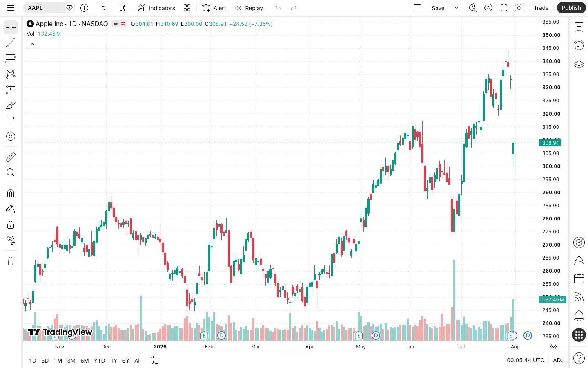The width and height of the screenshot is (588, 368).
Task: Select the 1Y time range
Action: [x=114, y=361]
